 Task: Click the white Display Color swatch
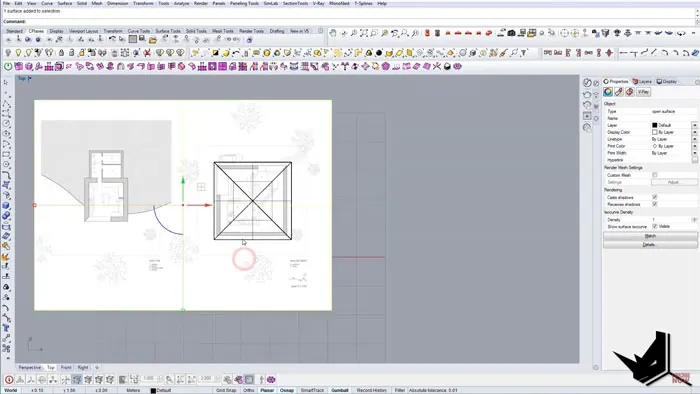(654, 132)
